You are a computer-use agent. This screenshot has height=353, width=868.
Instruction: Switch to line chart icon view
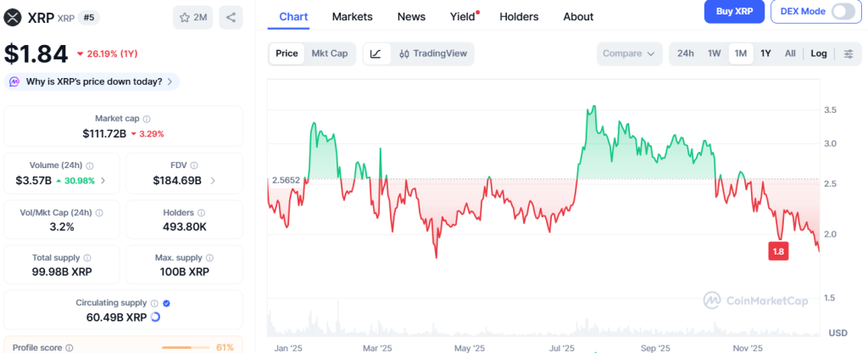(376, 53)
